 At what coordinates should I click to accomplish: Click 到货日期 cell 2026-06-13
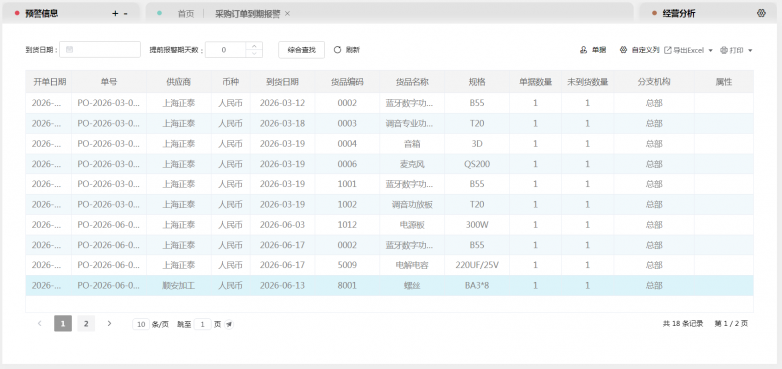[x=282, y=285]
